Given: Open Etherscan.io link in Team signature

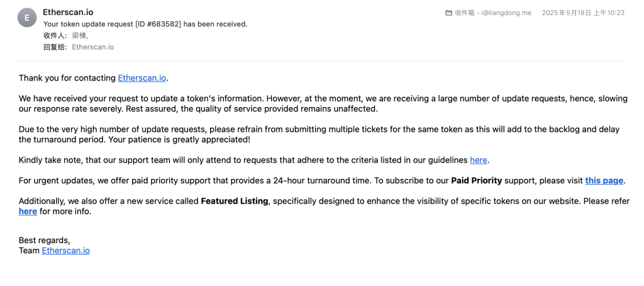Looking at the screenshot, I should [65, 250].
